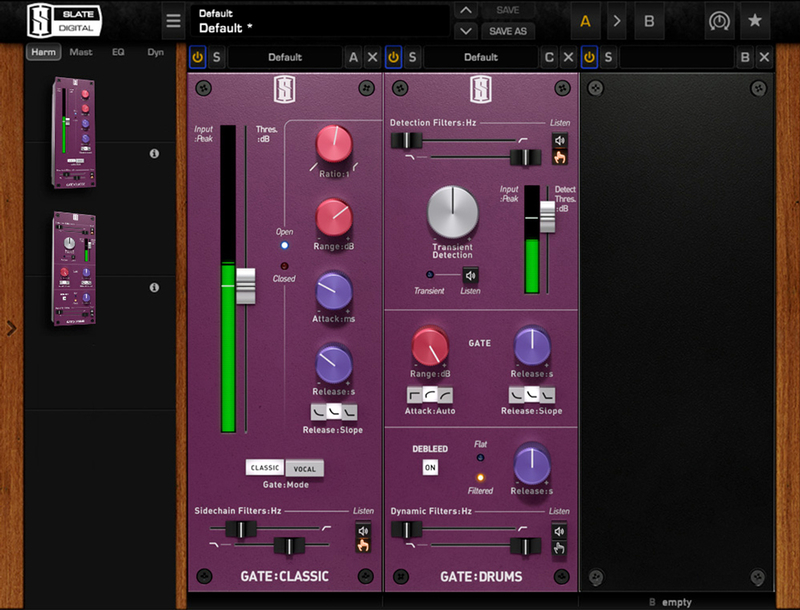This screenshot has width=800, height=610.
Task: Click the Transient Detection silver knob
Action: [x=453, y=212]
